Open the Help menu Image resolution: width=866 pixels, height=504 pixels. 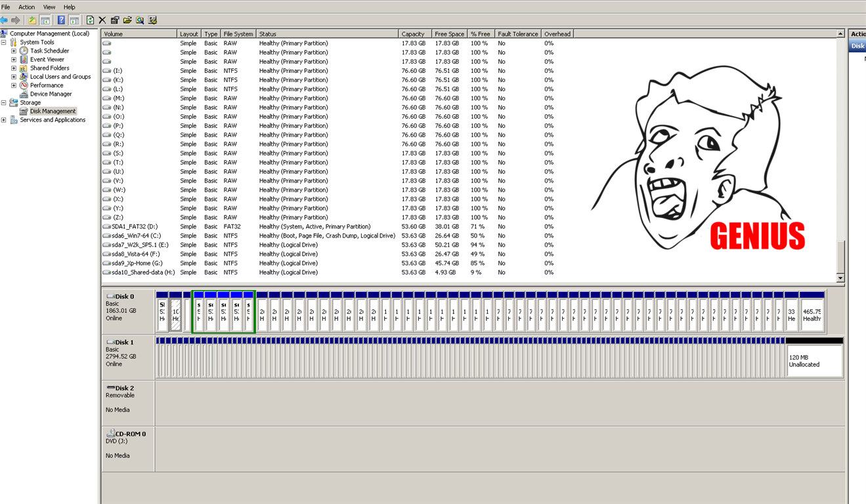(70, 7)
